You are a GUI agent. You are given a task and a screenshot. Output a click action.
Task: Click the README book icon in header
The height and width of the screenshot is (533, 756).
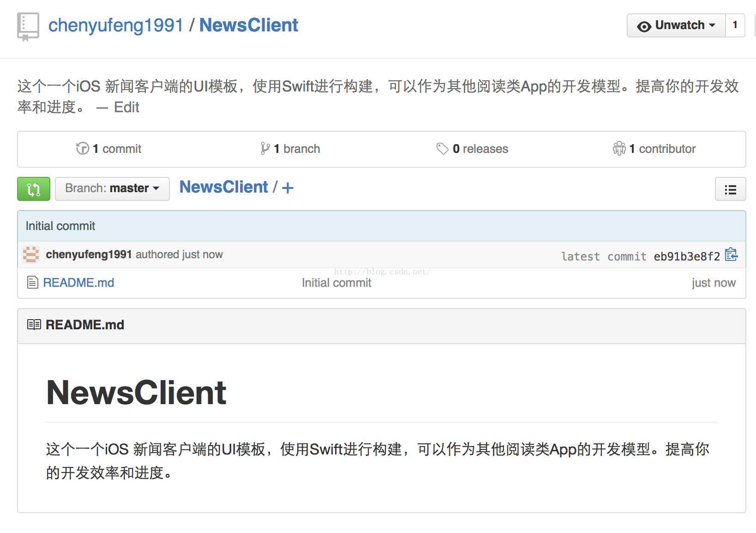pos(34,325)
